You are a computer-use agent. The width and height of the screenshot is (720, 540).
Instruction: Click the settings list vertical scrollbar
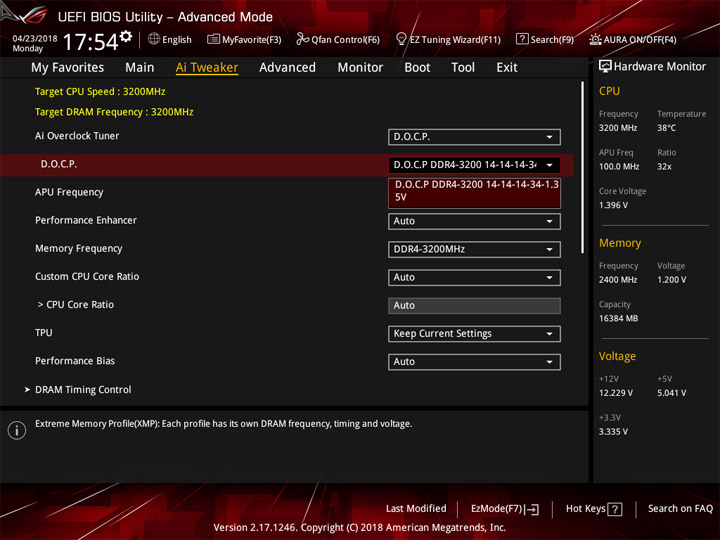[x=583, y=167]
